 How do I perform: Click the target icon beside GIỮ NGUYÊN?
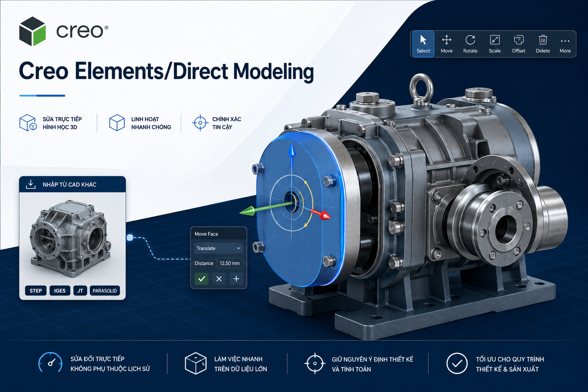point(315,363)
